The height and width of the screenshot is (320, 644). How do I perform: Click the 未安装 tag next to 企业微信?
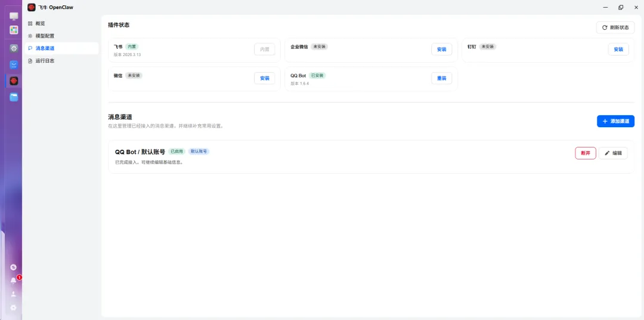[x=319, y=47]
